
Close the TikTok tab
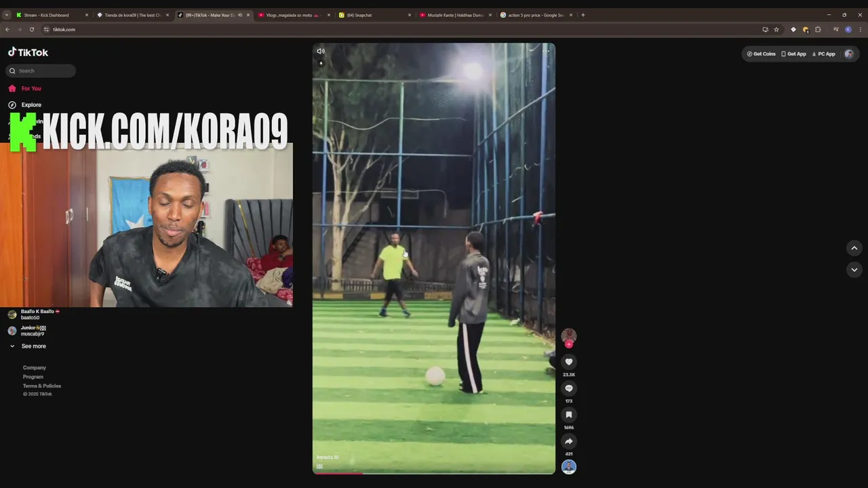pyautogui.click(x=248, y=15)
